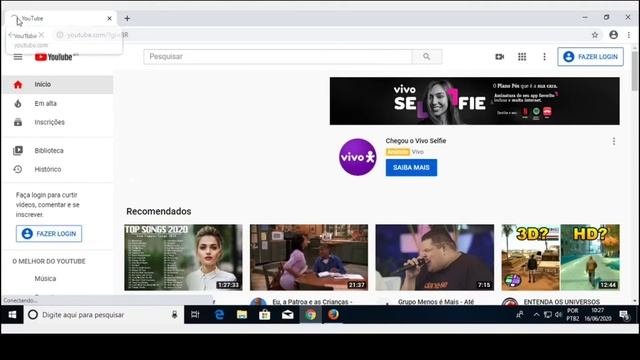Click the SAIBA MAIS button
This screenshot has height=360, width=640.
[x=411, y=167]
